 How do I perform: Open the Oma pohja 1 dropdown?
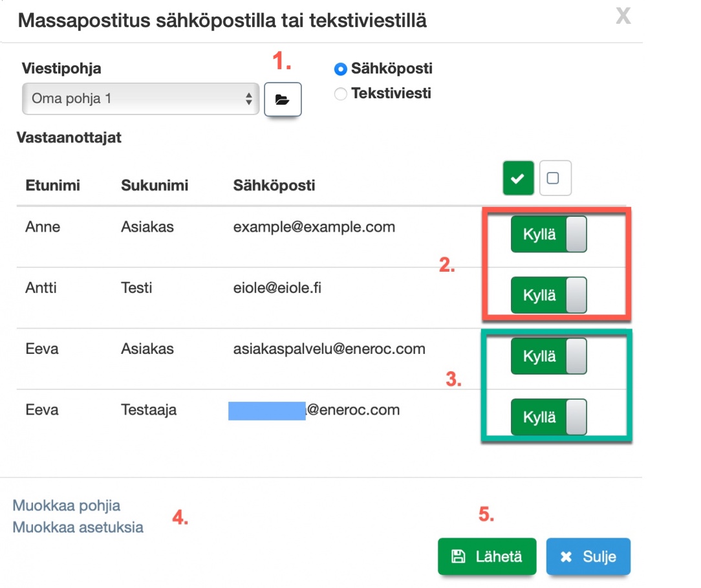pyautogui.click(x=140, y=99)
